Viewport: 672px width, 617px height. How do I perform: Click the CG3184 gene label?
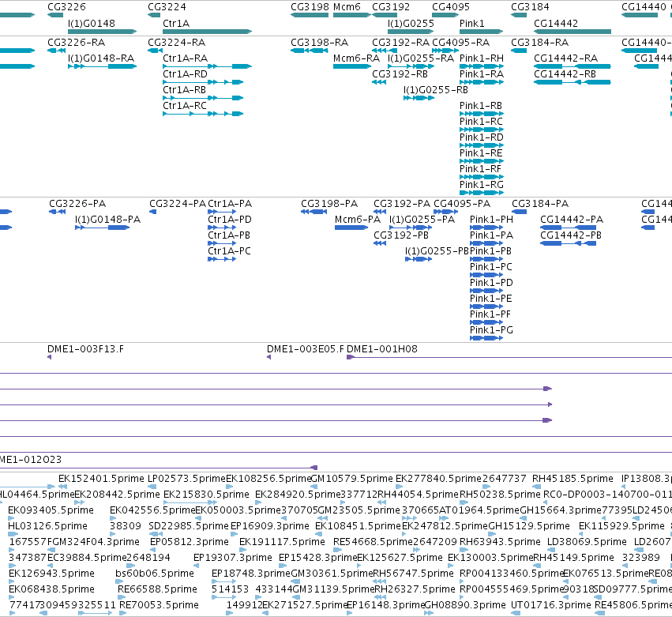pos(530,7)
